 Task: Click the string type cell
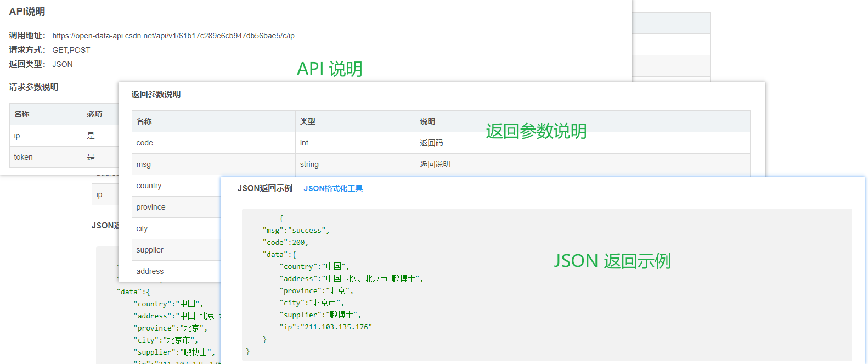(309, 164)
